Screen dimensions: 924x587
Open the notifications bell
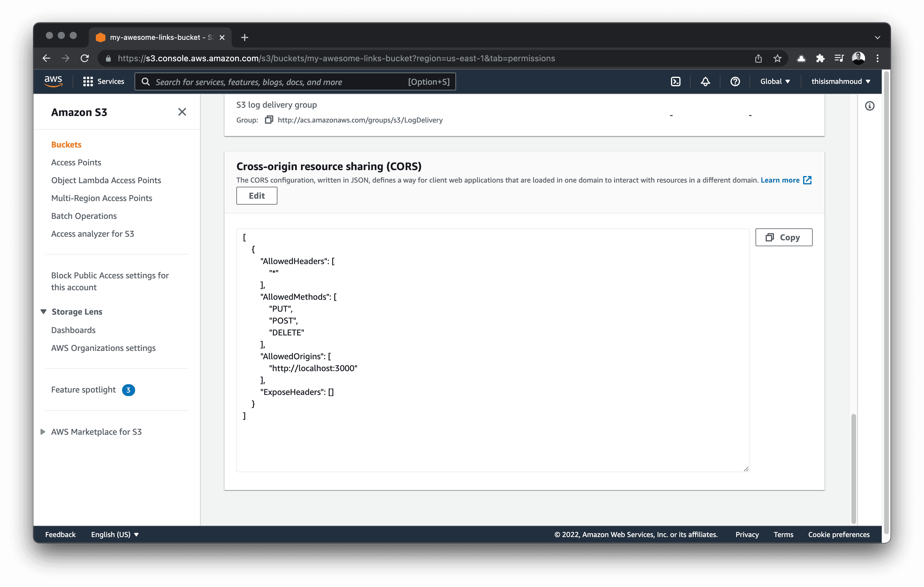coord(705,81)
